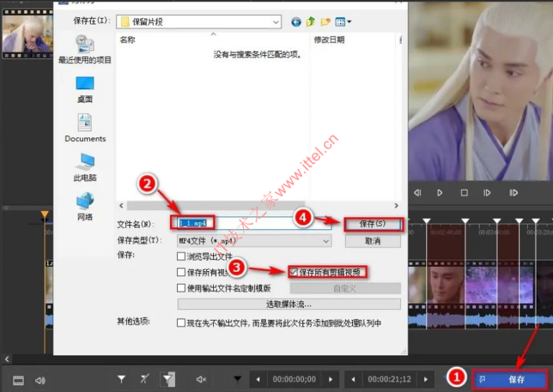This screenshot has height=392, width=553.
Task: Click the up one folder level icon
Action: pyautogui.click(x=311, y=22)
